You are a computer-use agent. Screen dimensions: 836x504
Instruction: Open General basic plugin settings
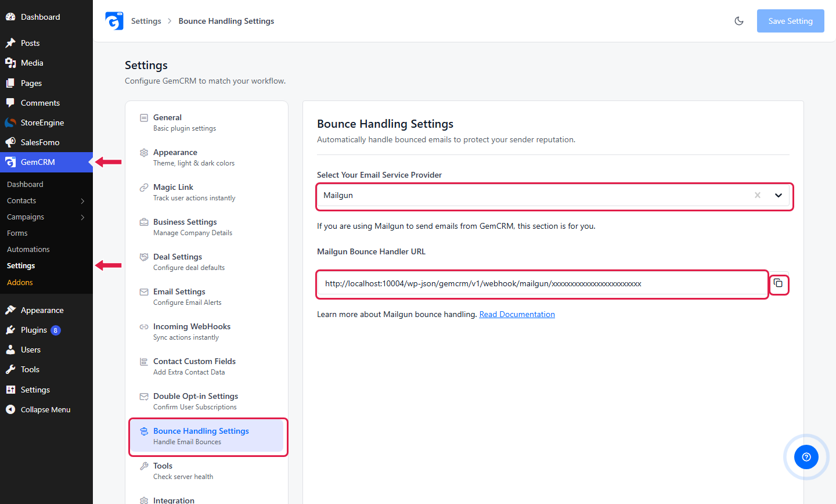point(207,123)
